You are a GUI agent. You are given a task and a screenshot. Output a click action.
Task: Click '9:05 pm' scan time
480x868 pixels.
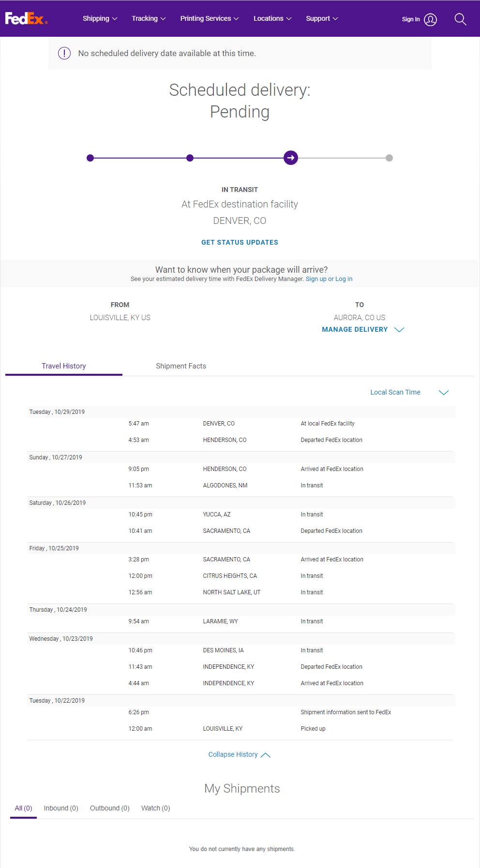click(139, 469)
